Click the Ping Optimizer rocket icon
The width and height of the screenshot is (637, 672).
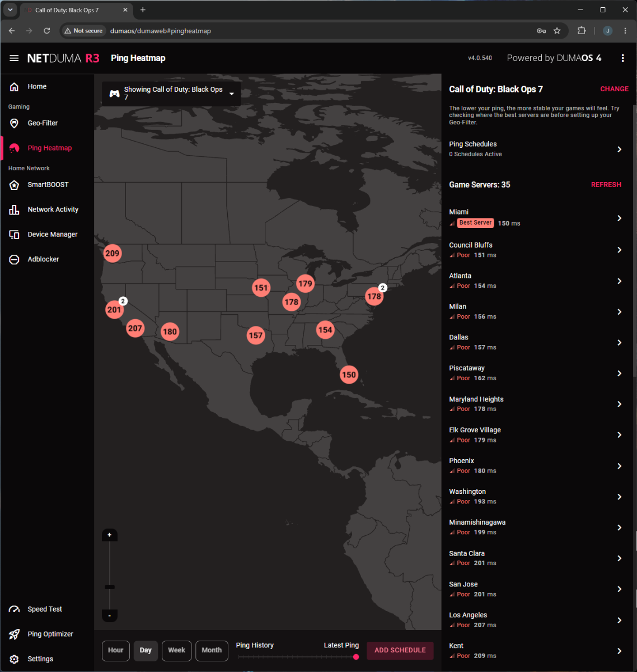(15, 634)
